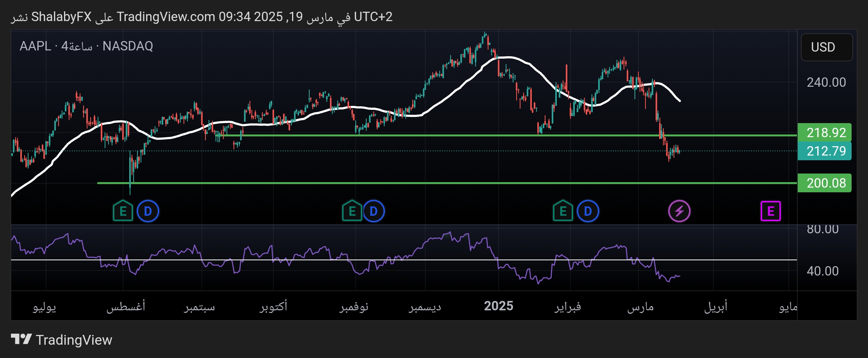The height and width of the screenshot is (358, 868).
Task: Click the فبراير month label
Action: point(568,307)
